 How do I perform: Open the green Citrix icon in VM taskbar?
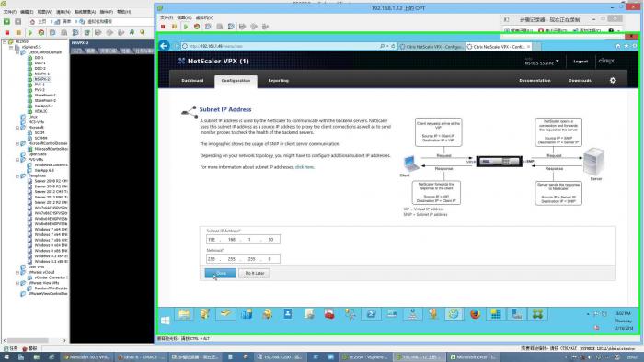point(537,314)
